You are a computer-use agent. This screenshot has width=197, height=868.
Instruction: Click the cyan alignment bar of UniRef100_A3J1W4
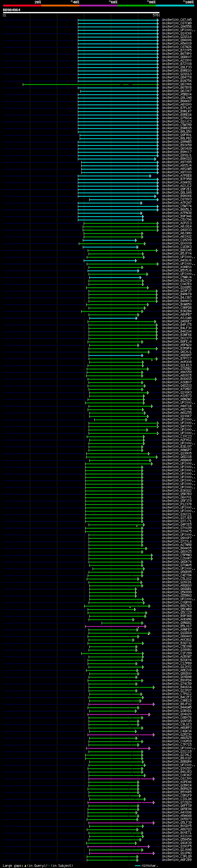click(113, 318)
